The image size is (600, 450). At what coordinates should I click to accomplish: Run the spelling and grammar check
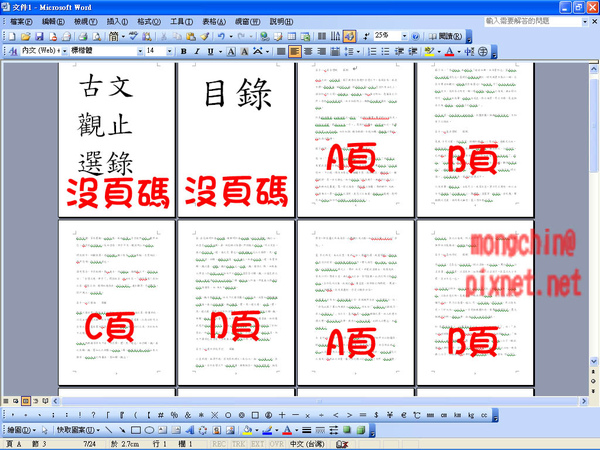pos(133,36)
